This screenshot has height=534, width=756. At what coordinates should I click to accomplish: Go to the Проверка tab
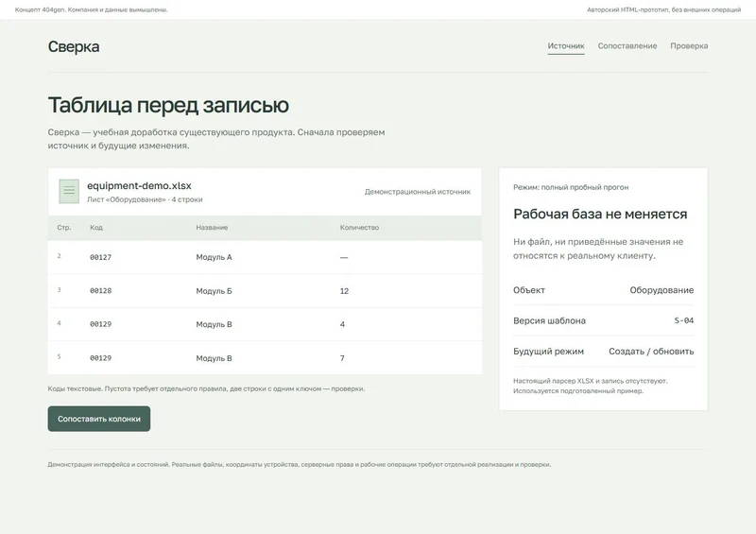point(689,46)
